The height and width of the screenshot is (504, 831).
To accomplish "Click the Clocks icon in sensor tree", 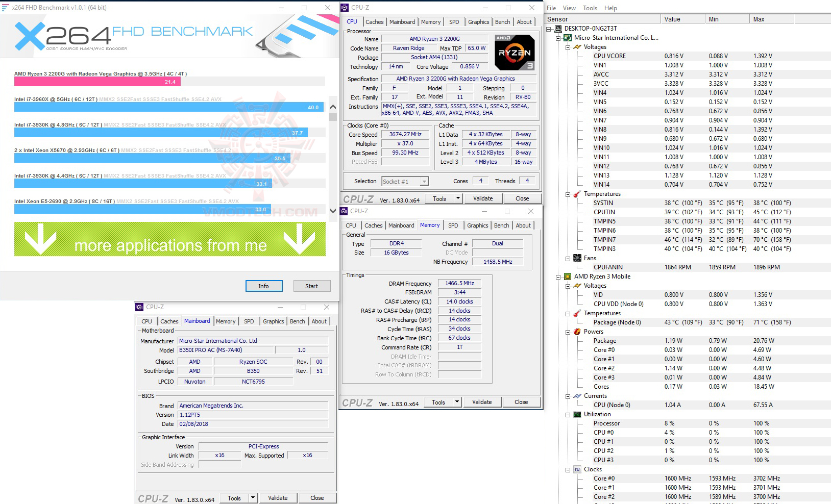I will [577, 469].
